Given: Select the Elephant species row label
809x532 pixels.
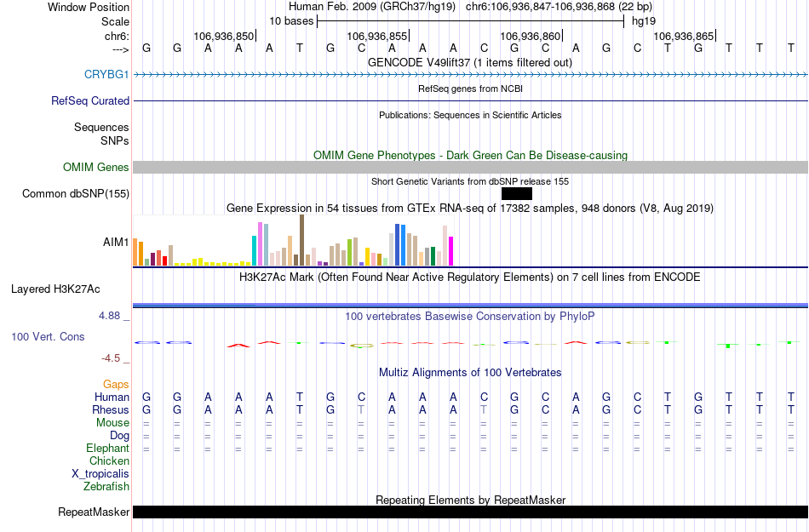Looking at the screenshot, I should pos(108,448).
